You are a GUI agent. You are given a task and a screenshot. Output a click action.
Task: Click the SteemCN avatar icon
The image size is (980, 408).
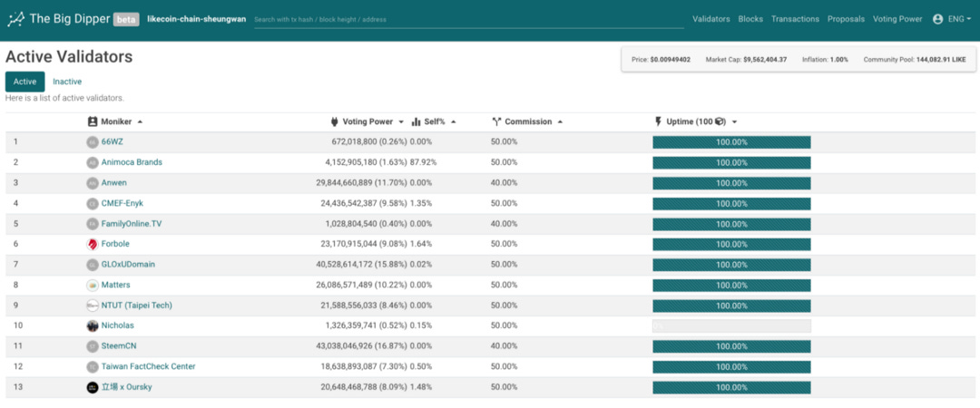coord(93,346)
